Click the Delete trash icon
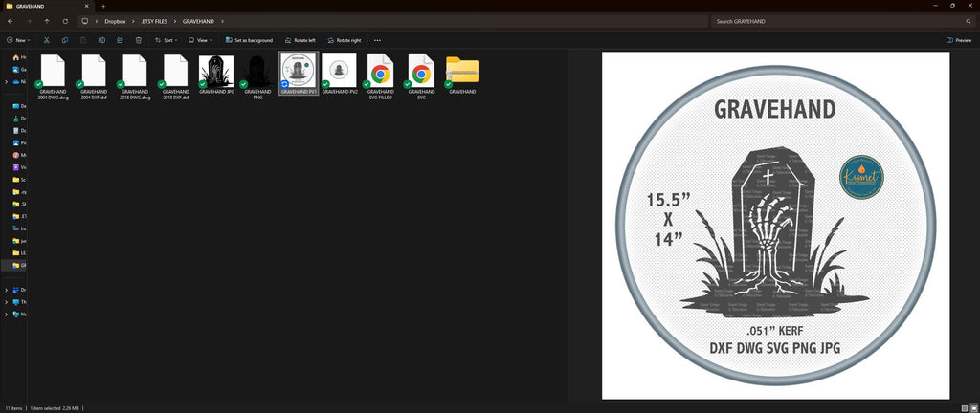The height and width of the screenshot is (413, 980). [139, 40]
